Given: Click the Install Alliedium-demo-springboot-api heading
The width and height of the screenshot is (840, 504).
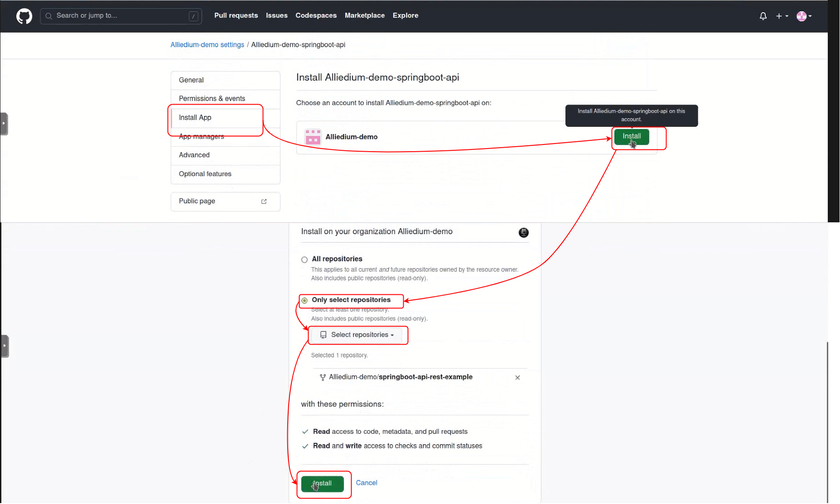Looking at the screenshot, I should tap(377, 77).
